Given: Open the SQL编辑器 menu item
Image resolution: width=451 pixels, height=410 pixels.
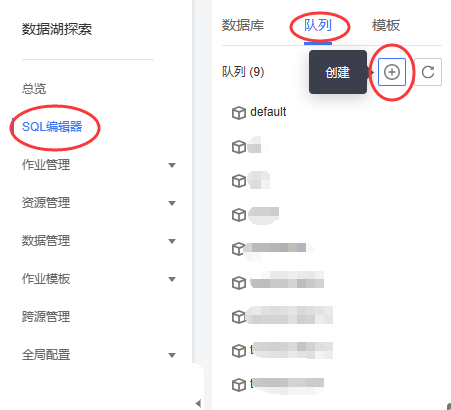Looking at the screenshot, I should click(x=52, y=127).
